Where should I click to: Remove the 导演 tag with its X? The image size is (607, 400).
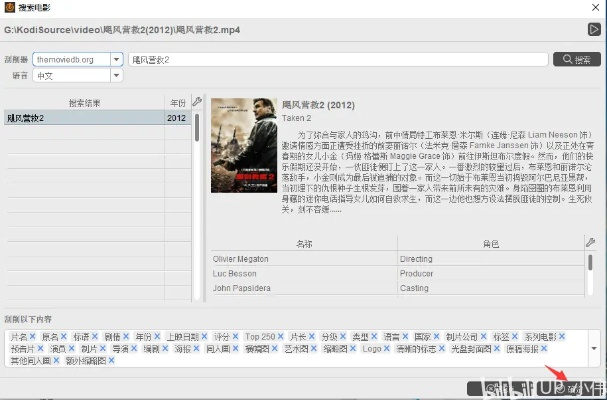pos(134,348)
